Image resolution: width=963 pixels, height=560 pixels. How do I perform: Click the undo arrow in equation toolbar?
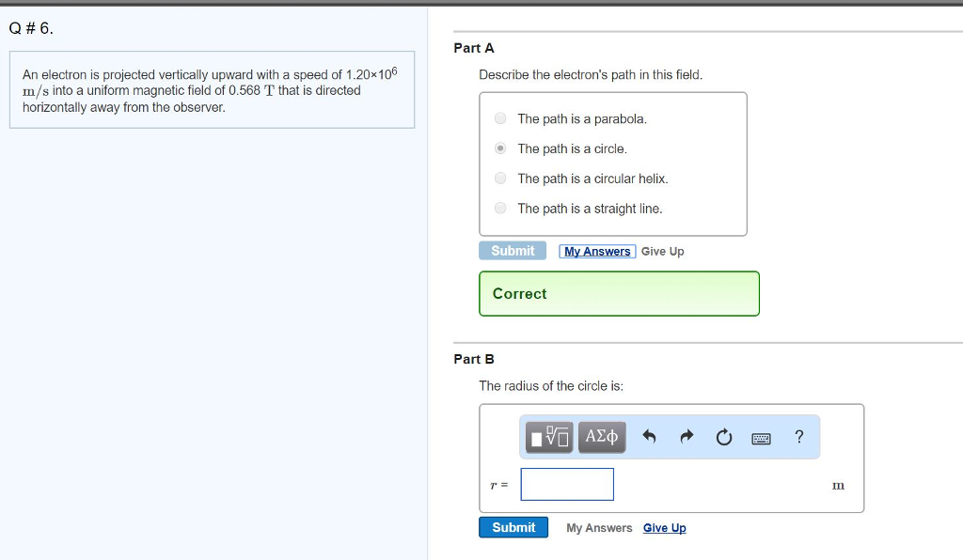(x=649, y=436)
